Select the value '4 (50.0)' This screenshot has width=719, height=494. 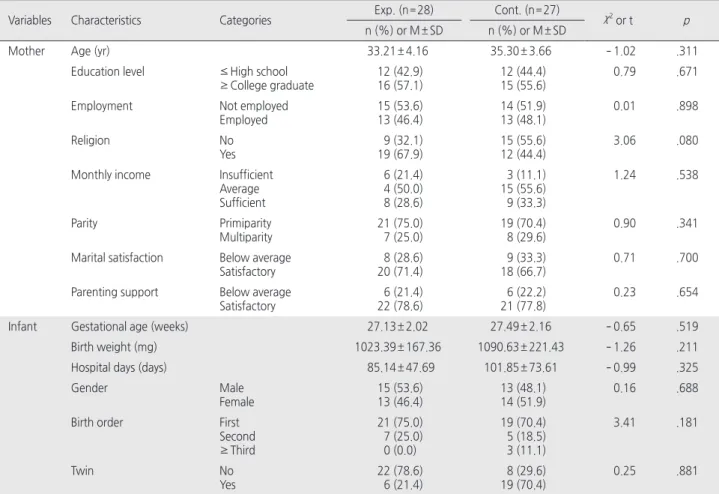(403, 189)
